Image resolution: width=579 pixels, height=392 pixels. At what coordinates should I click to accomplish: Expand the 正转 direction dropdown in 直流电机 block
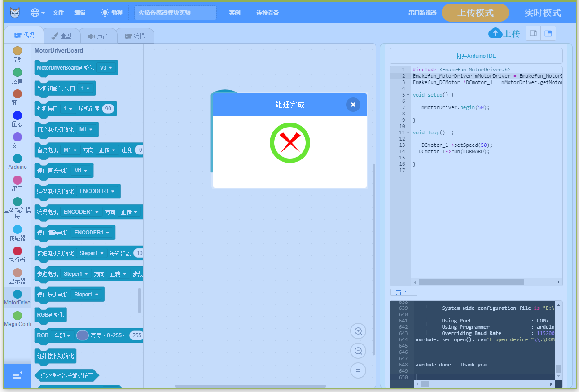pyautogui.click(x=108, y=150)
